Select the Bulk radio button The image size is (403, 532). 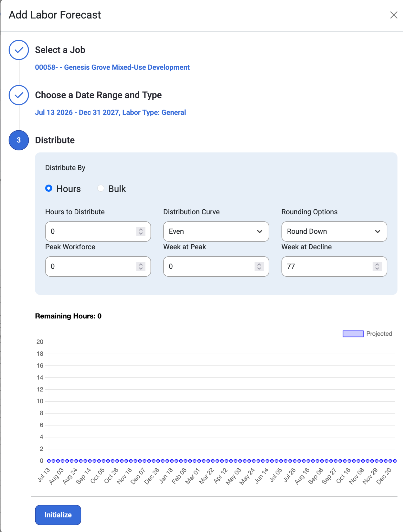(101, 188)
